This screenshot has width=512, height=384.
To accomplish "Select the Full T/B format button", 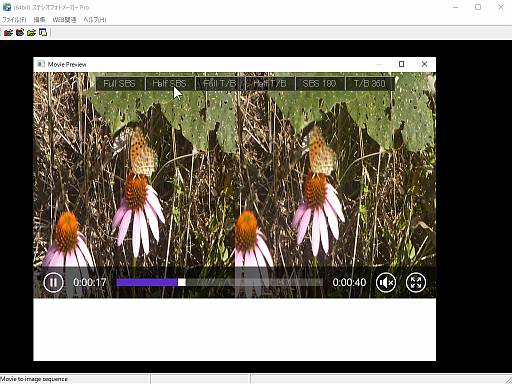I will point(220,83).
